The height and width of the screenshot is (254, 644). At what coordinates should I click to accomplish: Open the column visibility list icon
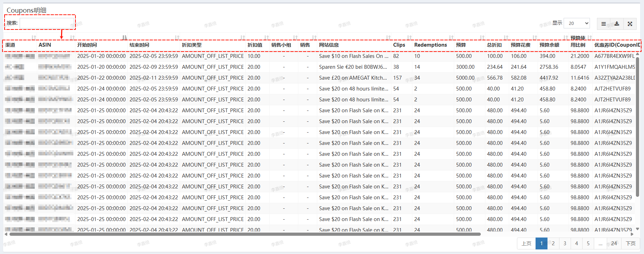click(604, 24)
